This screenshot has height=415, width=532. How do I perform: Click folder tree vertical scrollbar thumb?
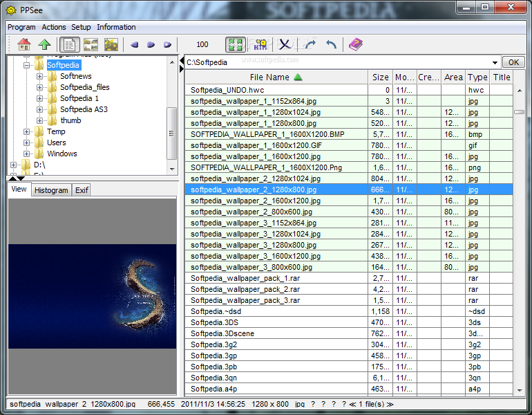point(171,133)
